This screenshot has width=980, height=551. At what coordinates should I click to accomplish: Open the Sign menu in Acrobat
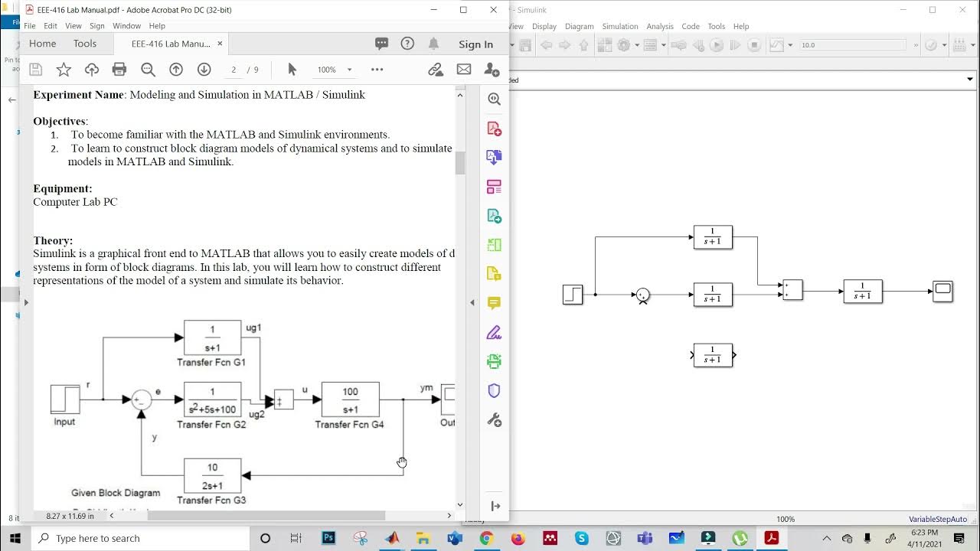(x=97, y=26)
